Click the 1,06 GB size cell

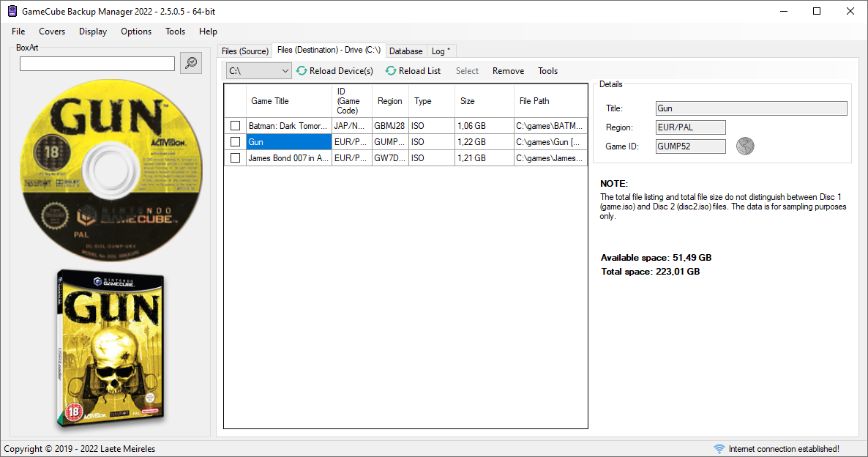(484, 126)
